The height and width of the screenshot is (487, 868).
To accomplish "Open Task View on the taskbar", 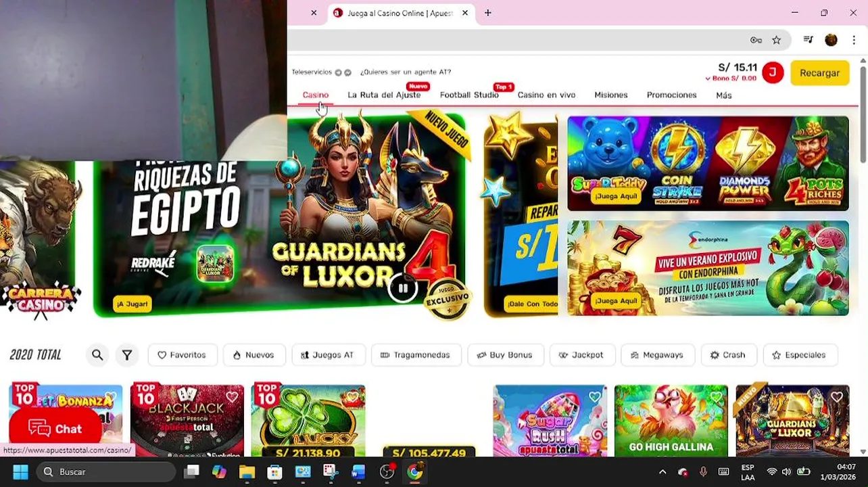I will pyautogui.click(x=192, y=472).
